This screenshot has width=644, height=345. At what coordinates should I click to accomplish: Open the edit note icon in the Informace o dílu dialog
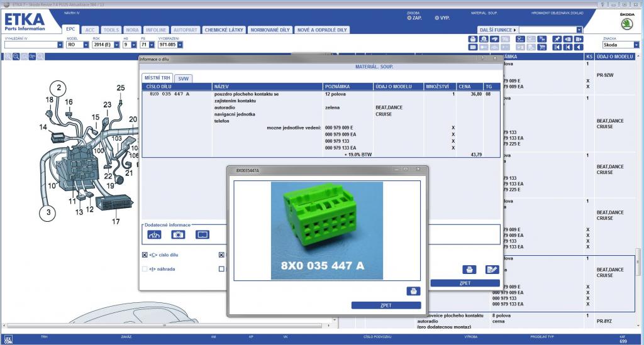492,270
